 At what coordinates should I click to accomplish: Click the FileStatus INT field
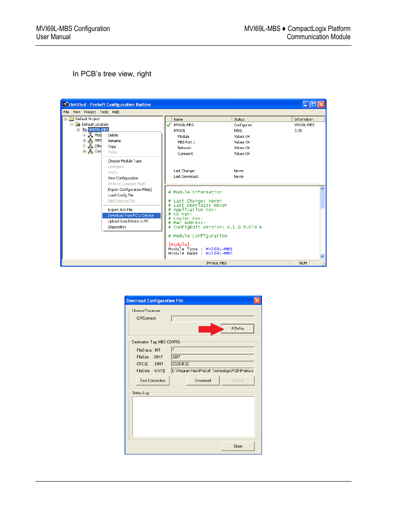[212, 350]
